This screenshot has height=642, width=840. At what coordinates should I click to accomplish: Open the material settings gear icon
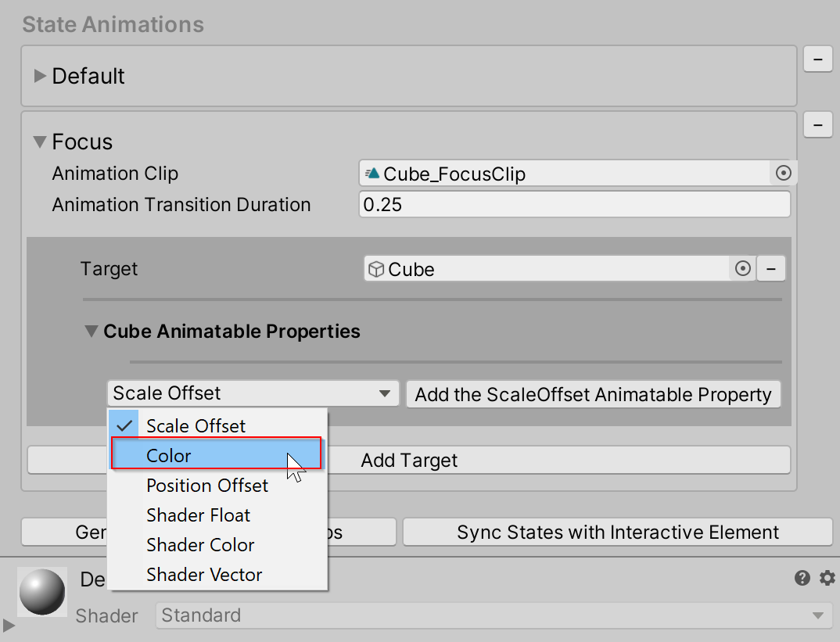[x=827, y=578]
